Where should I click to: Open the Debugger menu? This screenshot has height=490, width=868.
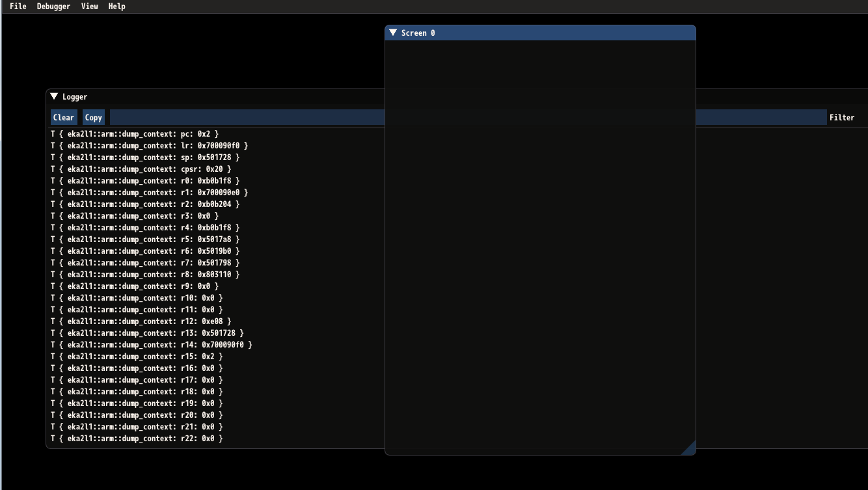tap(53, 7)
